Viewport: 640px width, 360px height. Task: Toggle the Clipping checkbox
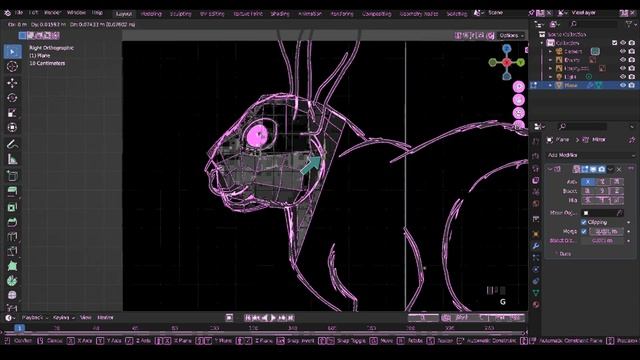(584, 222)
